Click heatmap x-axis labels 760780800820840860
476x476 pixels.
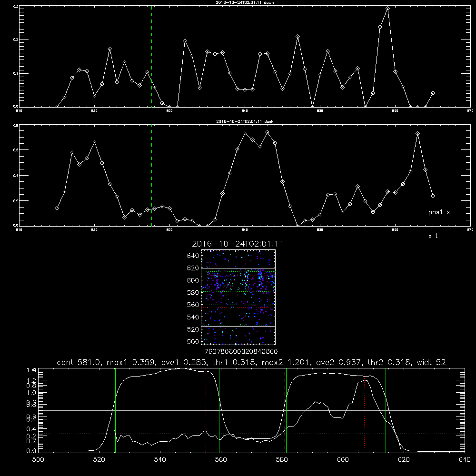pos(241,352)
